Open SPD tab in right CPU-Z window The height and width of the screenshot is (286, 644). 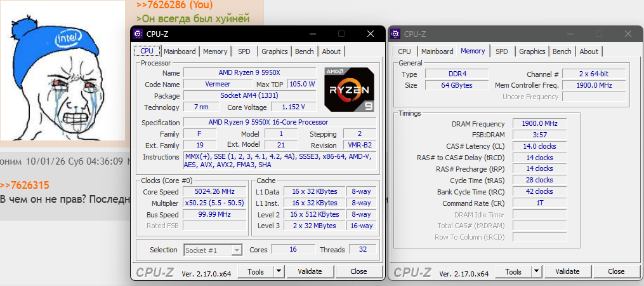point(501,51)
